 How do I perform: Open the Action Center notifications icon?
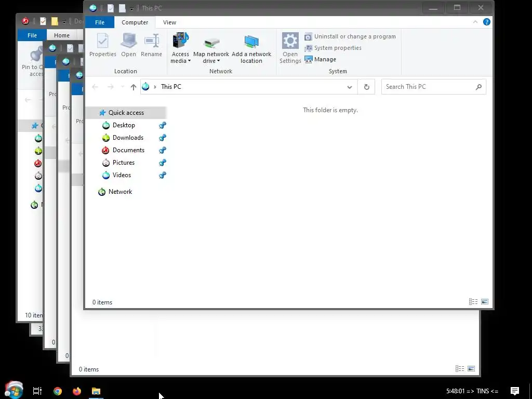(515, 391)
